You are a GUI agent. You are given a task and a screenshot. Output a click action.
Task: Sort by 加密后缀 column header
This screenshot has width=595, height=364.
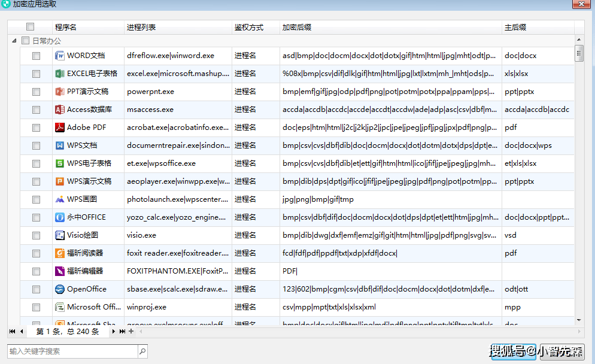click(x=391, y=28)
